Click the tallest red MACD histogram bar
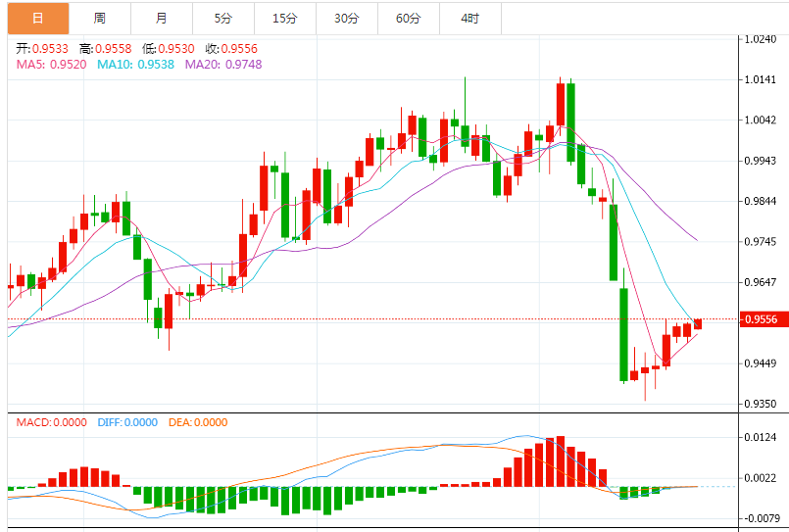789x532 pixels. pos(561,461)
